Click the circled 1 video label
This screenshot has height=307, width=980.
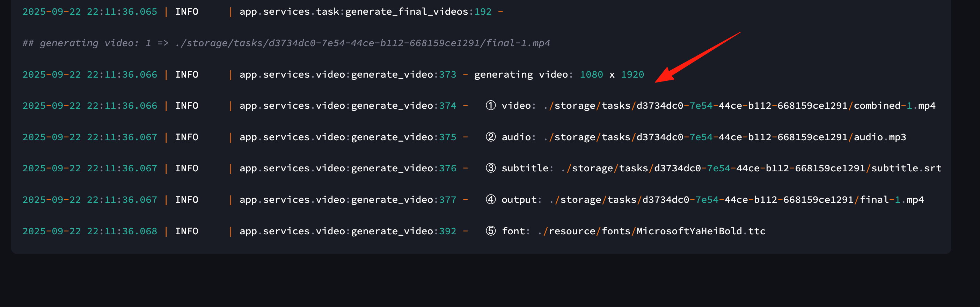(510, 106)
